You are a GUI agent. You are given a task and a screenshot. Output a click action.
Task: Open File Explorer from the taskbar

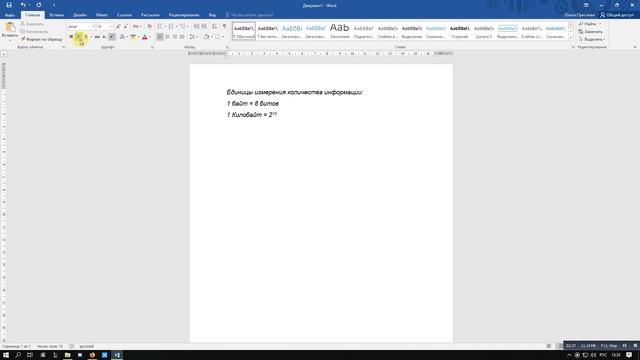(67, 355)
